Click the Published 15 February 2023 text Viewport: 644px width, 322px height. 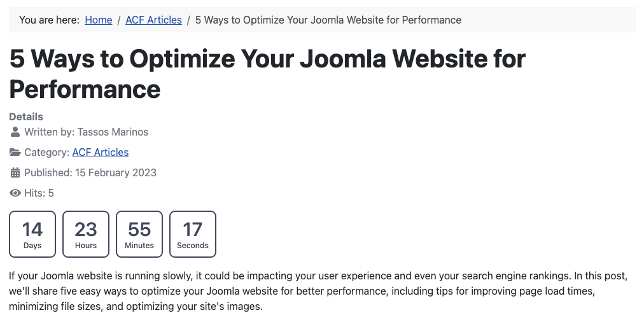pos(90,172)
